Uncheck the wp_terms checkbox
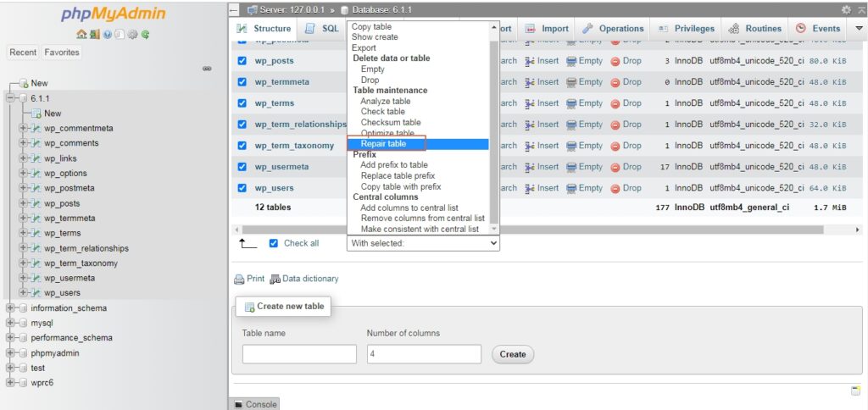This screenshot has height=410, width=868. tap(242, 103)
